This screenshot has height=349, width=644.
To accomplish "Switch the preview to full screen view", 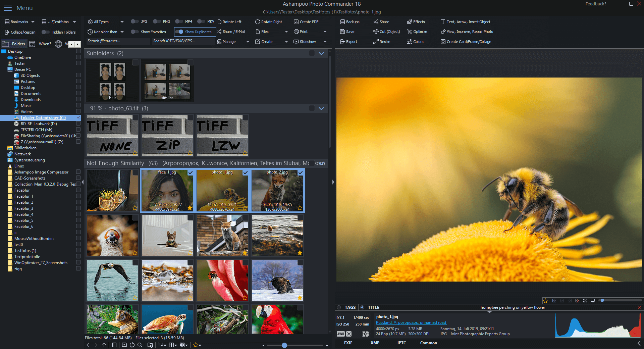I will [586, 301].
